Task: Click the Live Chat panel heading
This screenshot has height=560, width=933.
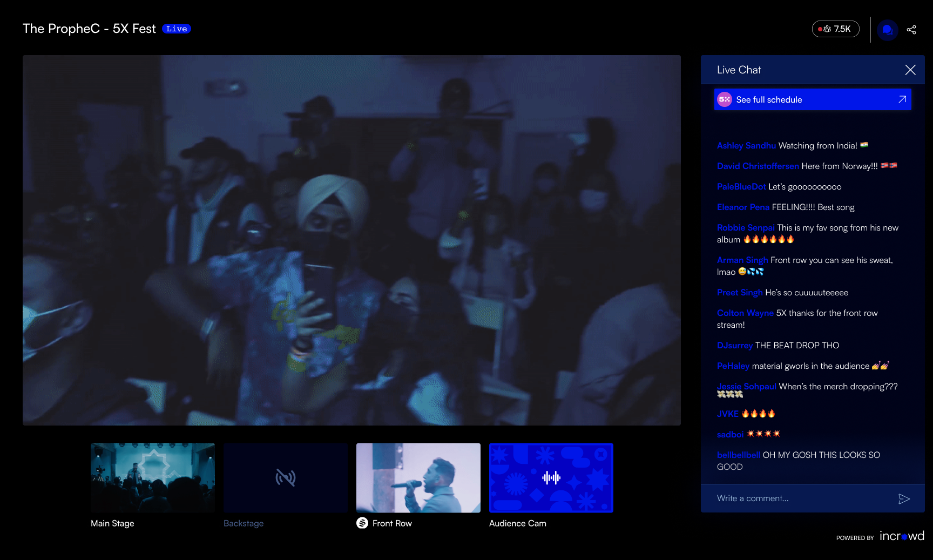Action: tap(739, 70)
